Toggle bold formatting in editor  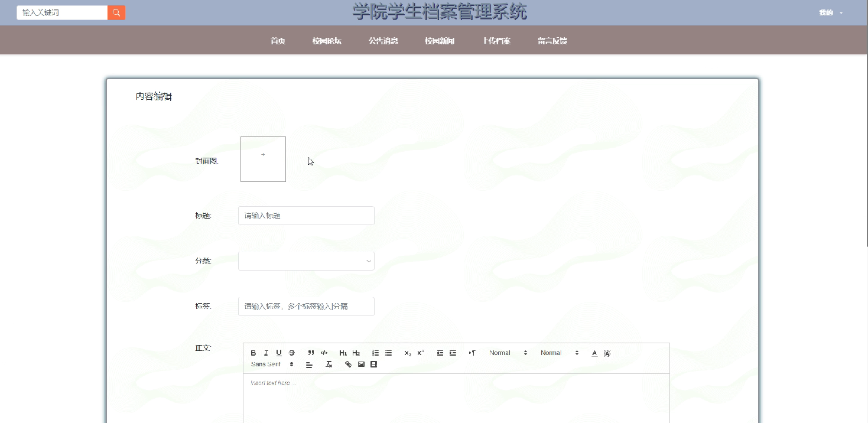click(253, 353)
